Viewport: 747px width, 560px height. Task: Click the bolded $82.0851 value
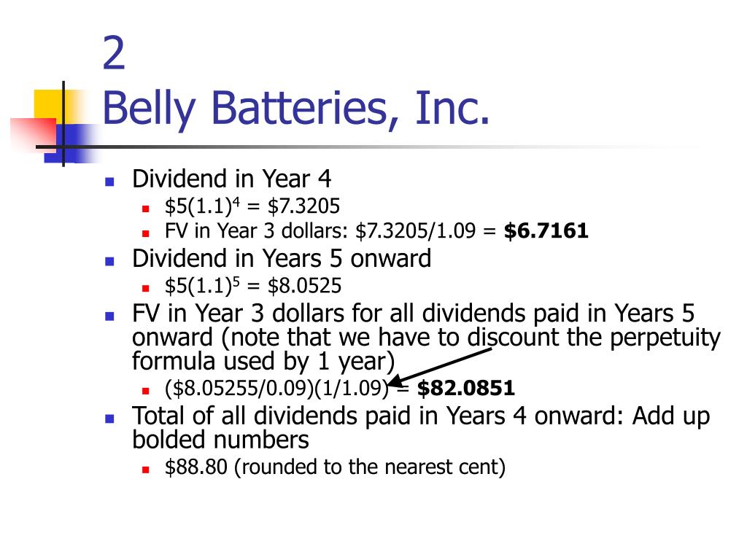466,388
